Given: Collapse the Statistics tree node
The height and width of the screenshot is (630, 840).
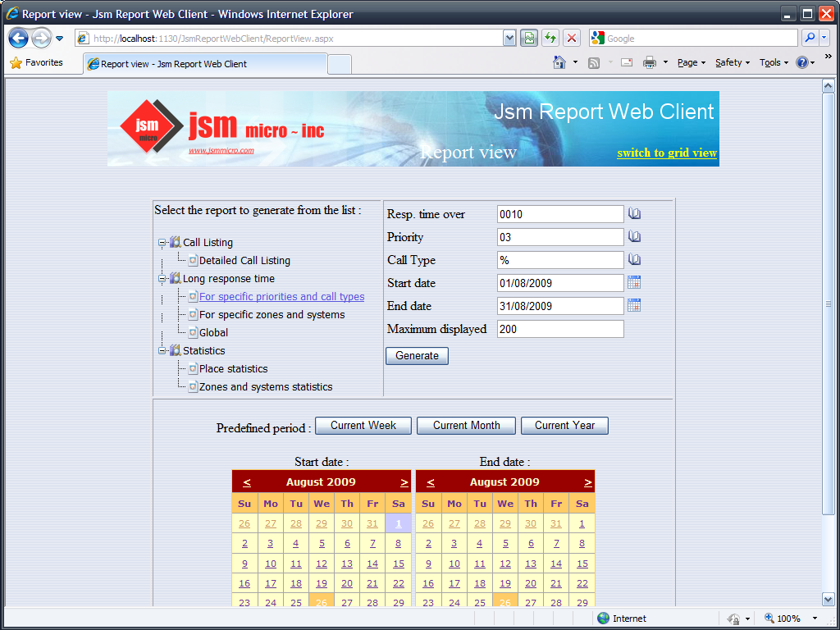Looking at the screenshot, I should click(x=162, y=351).
